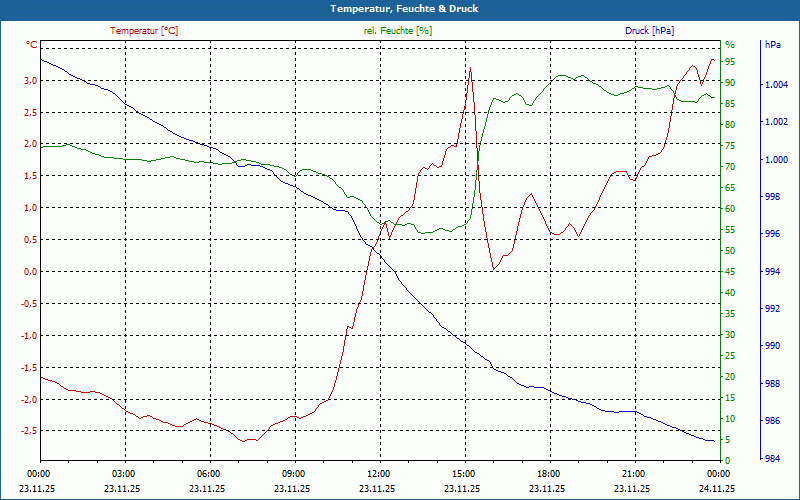Click pressure axis value "996"

click(773, 234)
